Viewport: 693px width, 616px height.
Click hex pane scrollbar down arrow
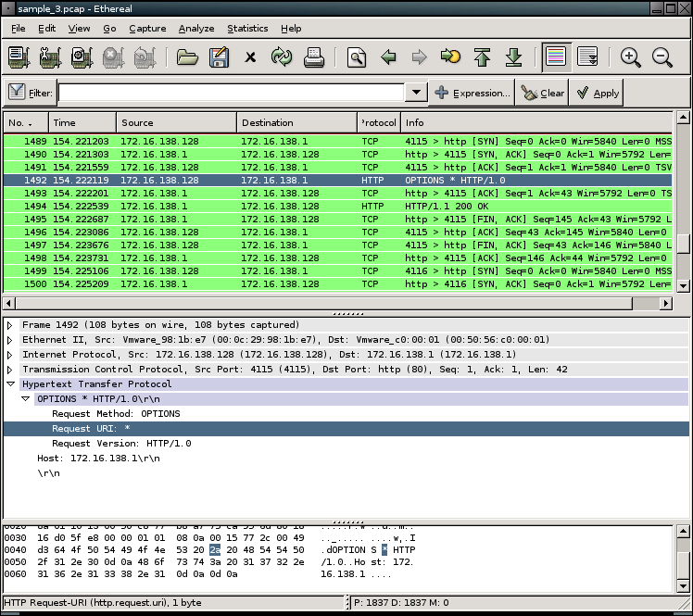(x=683, y=586)
